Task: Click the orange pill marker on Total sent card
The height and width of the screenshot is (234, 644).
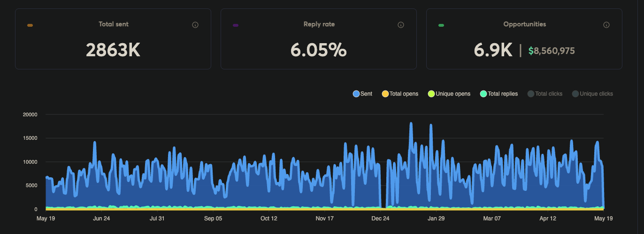Action: click(x=30, y=25)
